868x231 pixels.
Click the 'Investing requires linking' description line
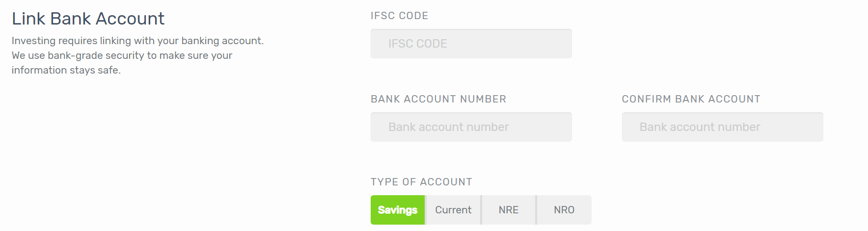click(x=137, y=41)
